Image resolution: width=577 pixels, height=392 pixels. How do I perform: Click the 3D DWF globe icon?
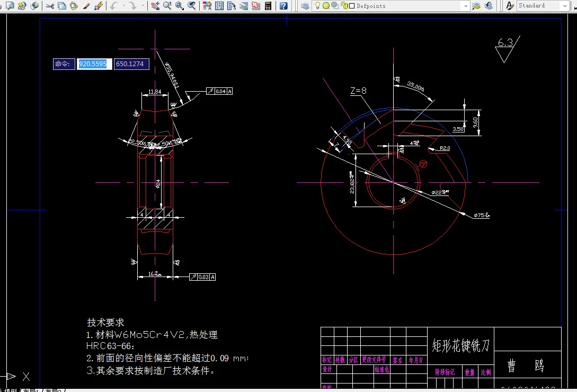pyautogui.click(x=34, y=5)
